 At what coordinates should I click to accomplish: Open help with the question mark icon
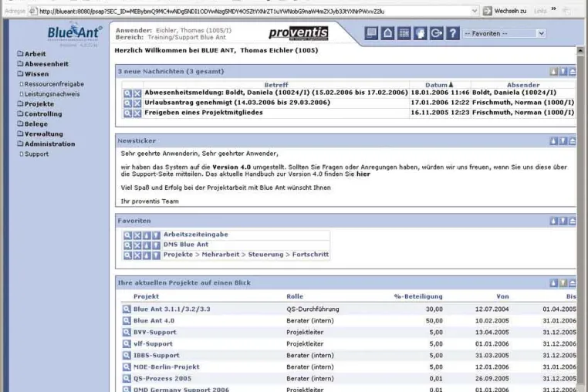click(453, 33)
